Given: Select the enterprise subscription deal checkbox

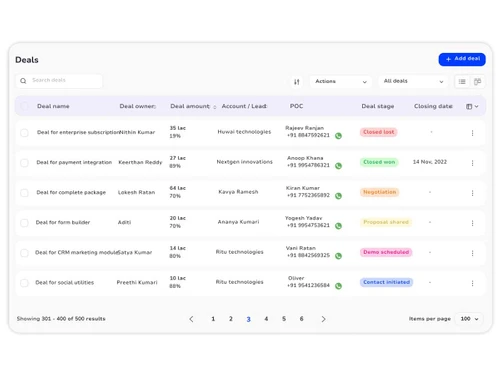Looking at the screenshot, I should [24, 133].
